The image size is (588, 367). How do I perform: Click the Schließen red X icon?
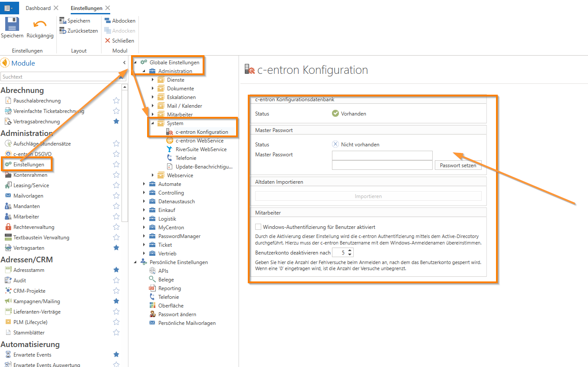coord(108,41)
